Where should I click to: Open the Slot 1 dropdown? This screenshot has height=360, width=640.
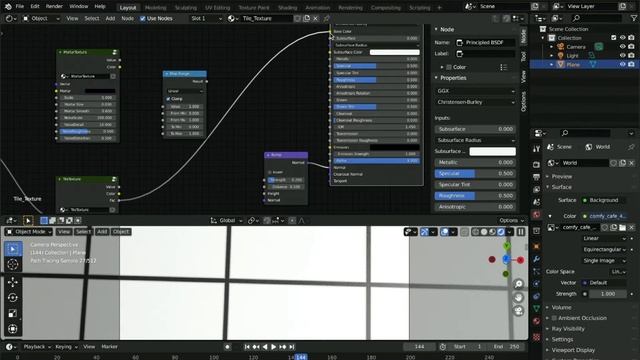coord(206,18)
